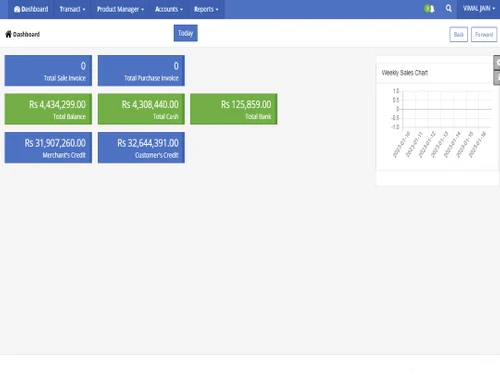
Task: Select the Total Cash tile
Action: [141, 109]
